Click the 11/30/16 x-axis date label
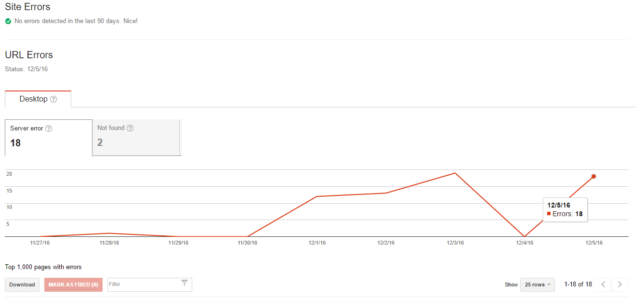 248,243
